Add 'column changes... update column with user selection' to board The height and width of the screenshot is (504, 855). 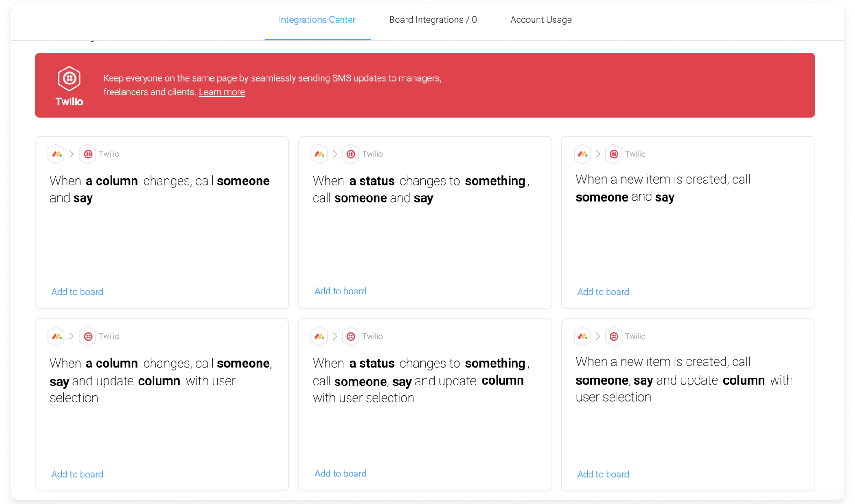point(77,475)
